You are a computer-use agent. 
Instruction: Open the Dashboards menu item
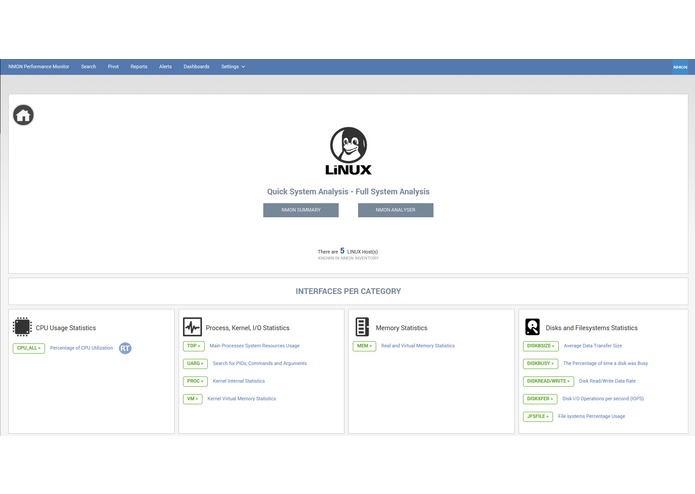[x=196, y=67]
